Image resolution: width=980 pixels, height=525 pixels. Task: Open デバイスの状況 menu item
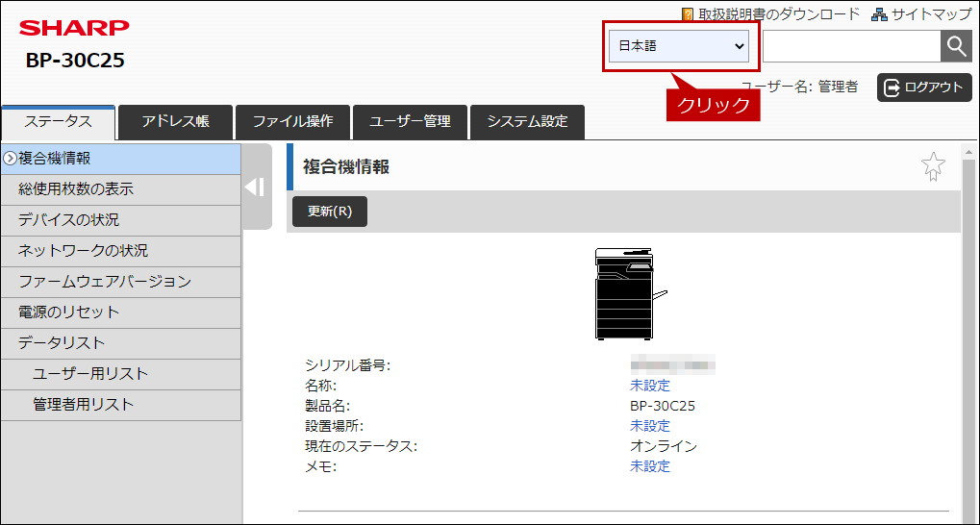pyautogui.click(x=120, y=220)
